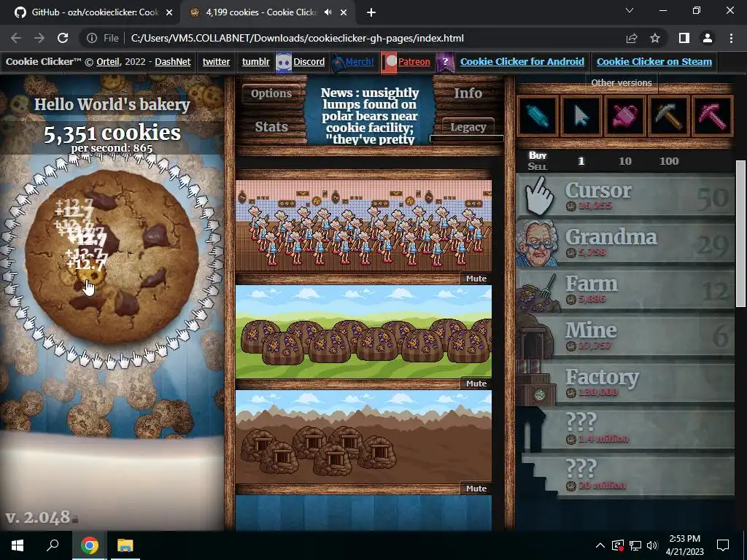Open the Windows notification center
The image size is (747, 560).
[723, 545]
